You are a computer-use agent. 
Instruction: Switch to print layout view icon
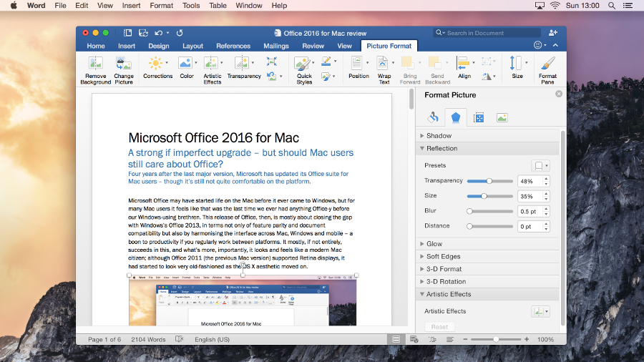pyautogui.click(x=396, y=339)
